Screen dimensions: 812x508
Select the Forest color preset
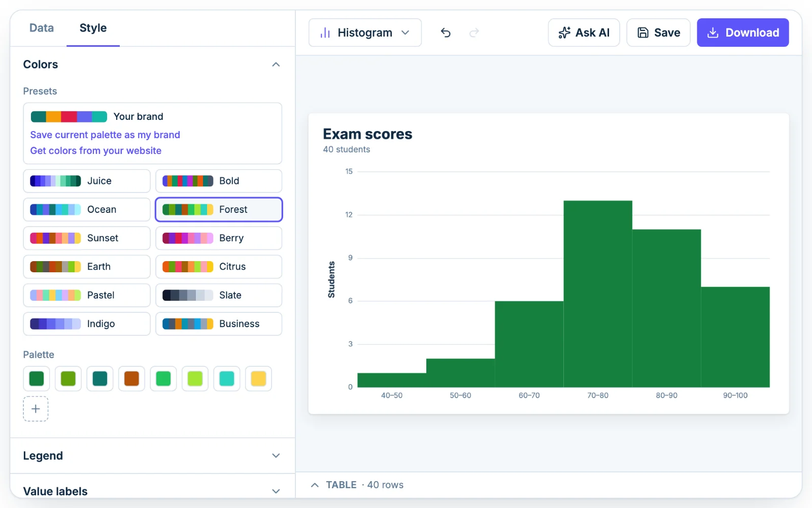click(219, 209)
